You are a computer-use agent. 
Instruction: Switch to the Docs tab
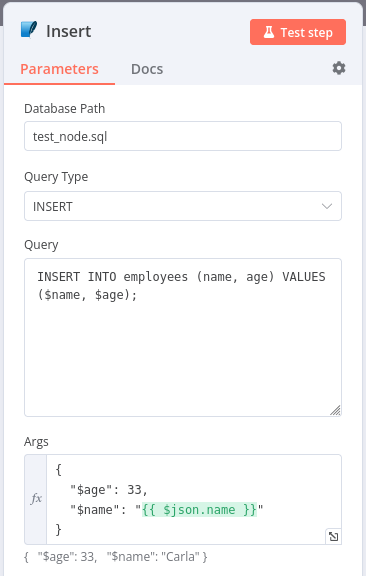[147, 69]
